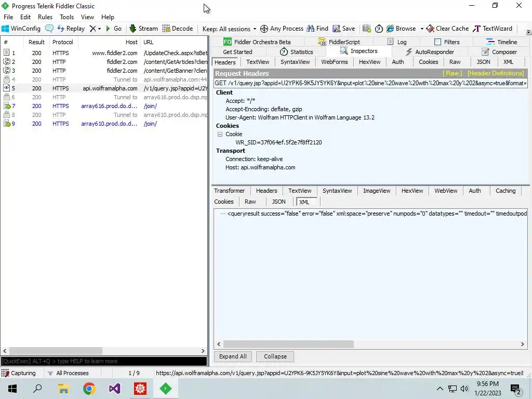Click the Expand All button
Viewport: 532px width, 399px height.
pos(233,356)
